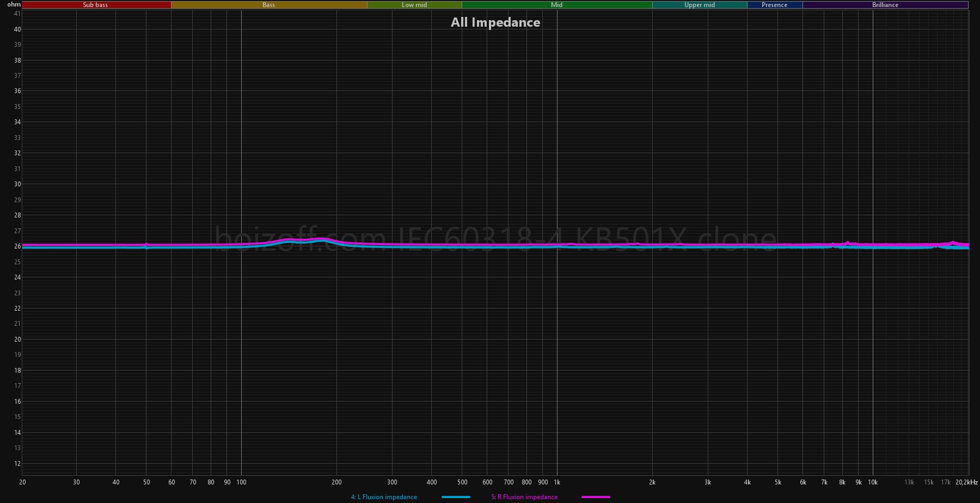Toggle the R Fluxion impedance legend entry
The width and height of the screenshot is (980, 503).
(524, 497)
